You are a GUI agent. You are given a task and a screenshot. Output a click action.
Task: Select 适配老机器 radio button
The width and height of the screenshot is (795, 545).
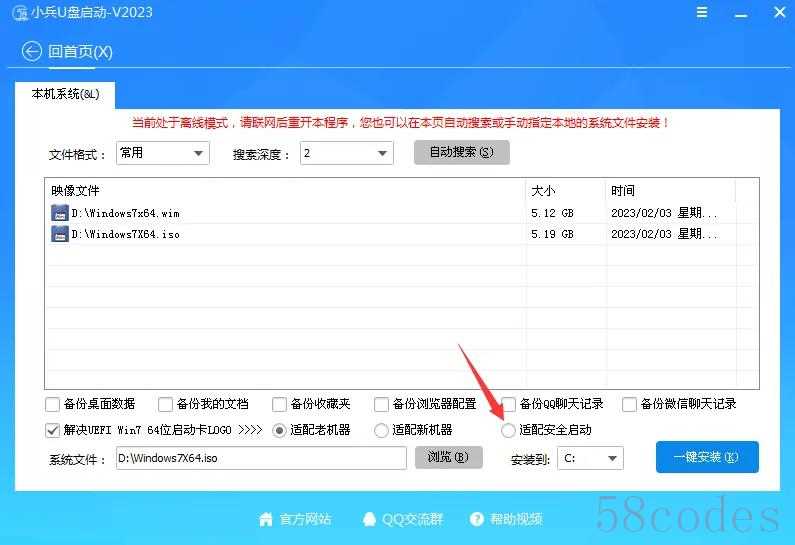point(279,430)
